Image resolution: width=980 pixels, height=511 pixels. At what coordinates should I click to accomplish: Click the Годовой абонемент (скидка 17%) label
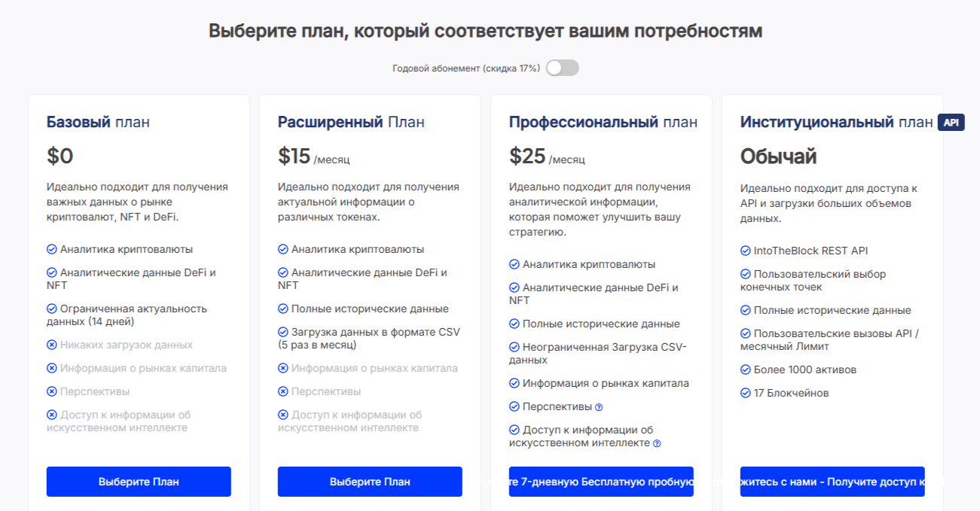pos(466,68)
